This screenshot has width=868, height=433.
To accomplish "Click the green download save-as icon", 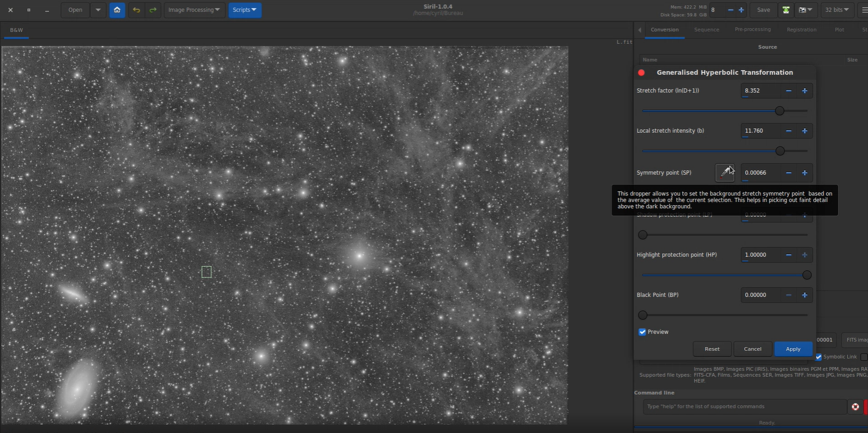I will 786,10.
